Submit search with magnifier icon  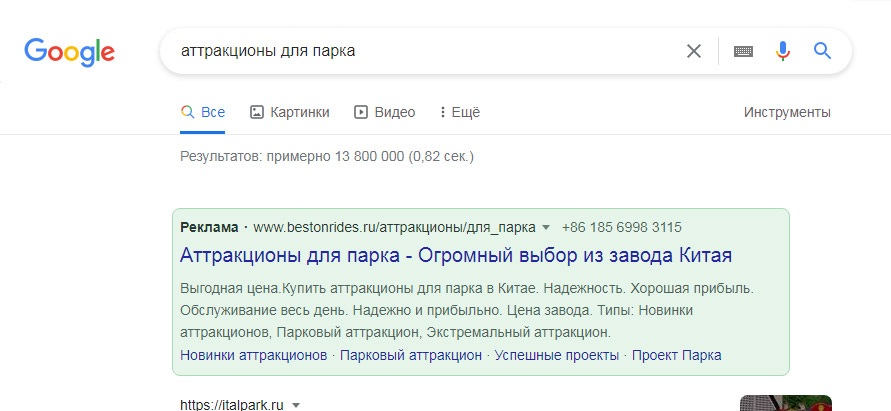point(822,51)
